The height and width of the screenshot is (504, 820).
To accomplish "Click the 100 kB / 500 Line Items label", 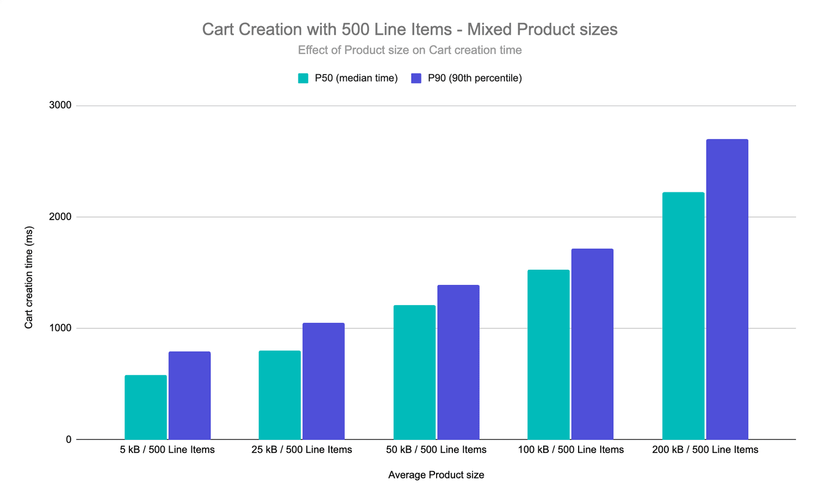I will 571,450.
